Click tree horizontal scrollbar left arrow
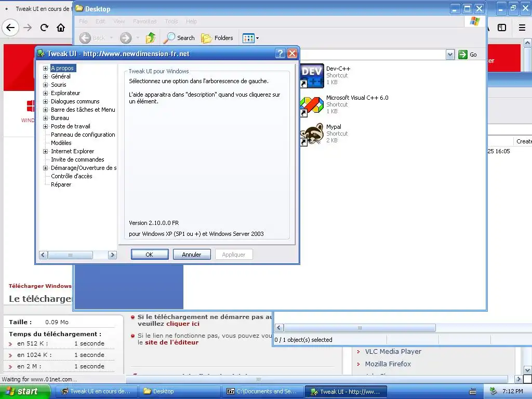The width and height of the screenshot is (532, 399). pos(43,255)
